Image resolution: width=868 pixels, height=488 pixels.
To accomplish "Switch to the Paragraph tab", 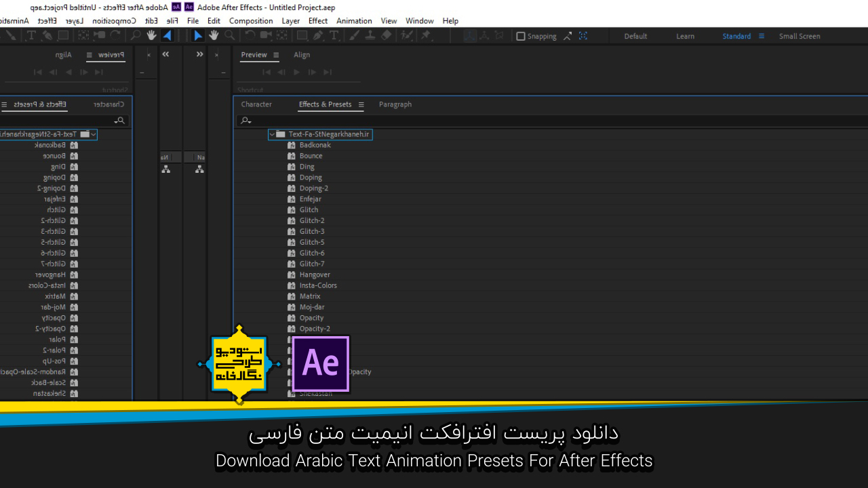I will tap(395, 104).
